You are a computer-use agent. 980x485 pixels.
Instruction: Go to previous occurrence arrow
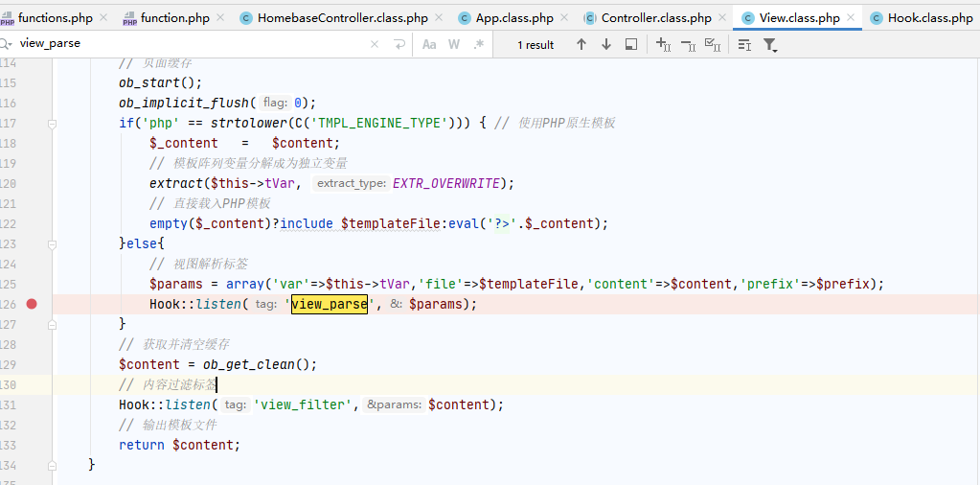(581, 44)
